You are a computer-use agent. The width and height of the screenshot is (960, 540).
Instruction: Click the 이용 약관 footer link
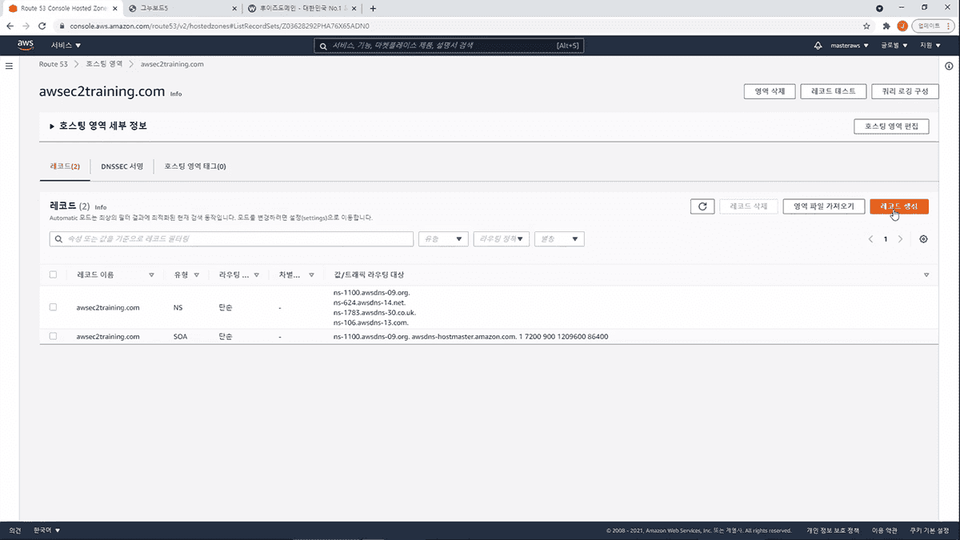tap(884, 531)
